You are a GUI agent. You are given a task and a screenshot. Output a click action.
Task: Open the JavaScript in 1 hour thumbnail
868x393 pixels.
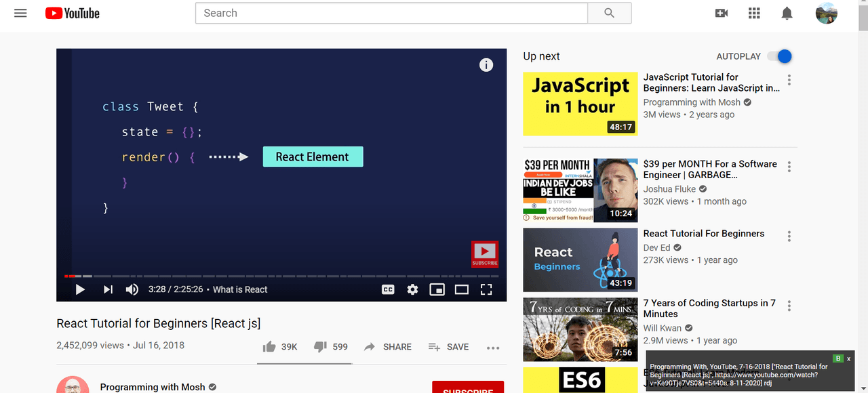[580, 104]
